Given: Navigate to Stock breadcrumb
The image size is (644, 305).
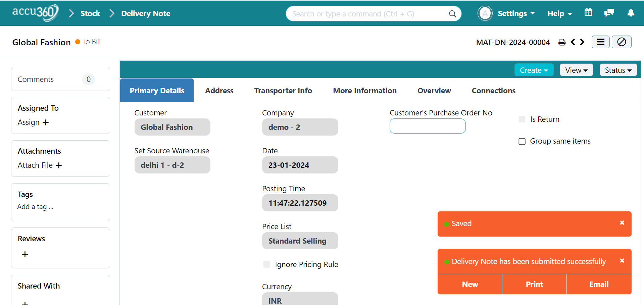Looking at the screenshot, I should click(x=90, y=13).
